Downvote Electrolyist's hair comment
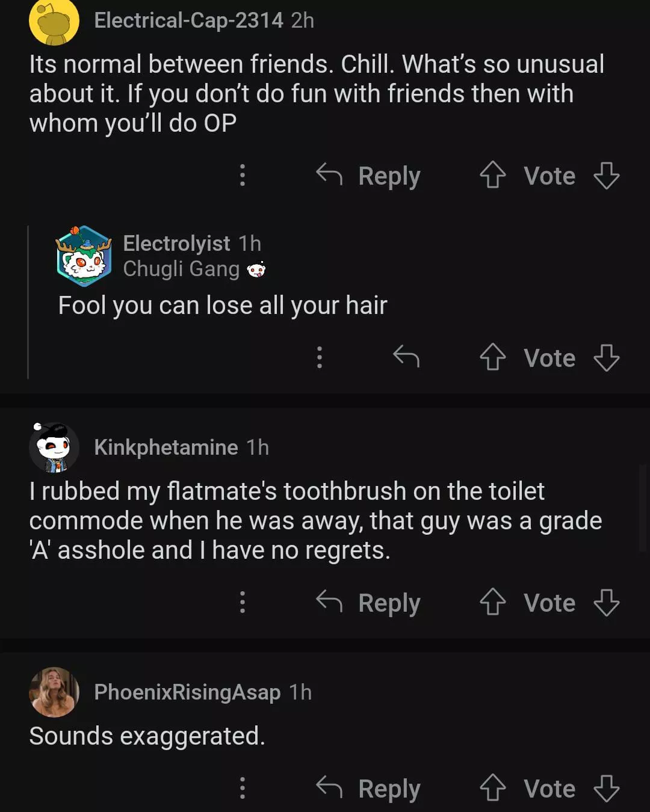This screenshot has width=650, height=812. tap(606, 358)
